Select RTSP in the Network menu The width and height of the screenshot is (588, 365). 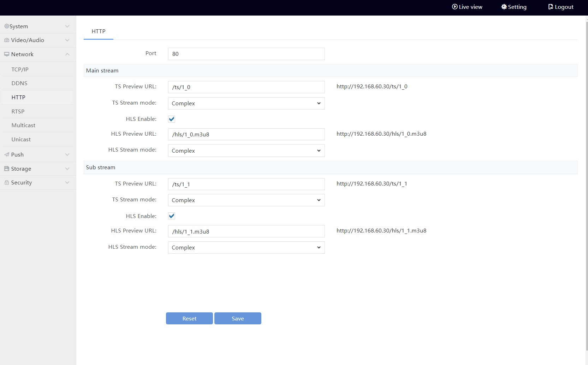click(x=18, y=111)
